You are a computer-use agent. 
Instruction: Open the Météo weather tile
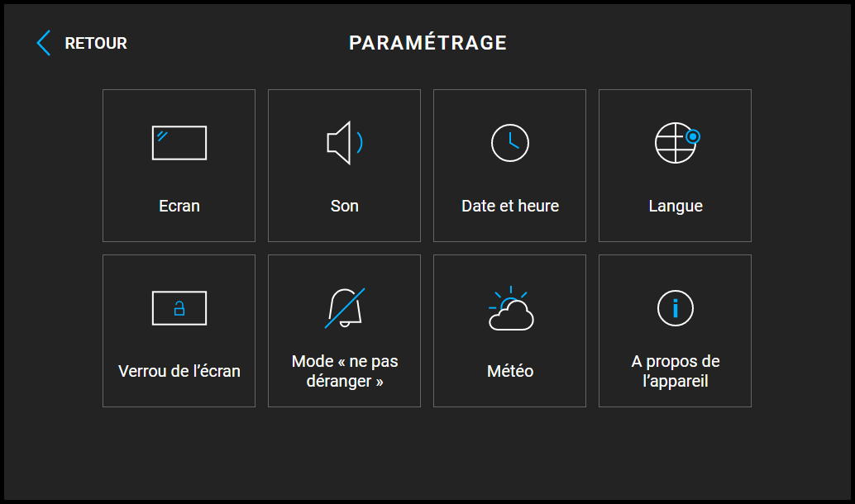509,330
